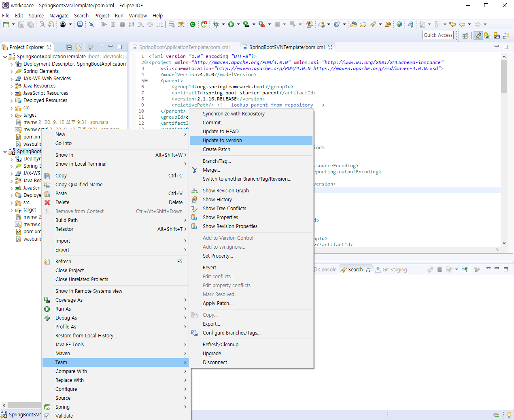Screen dimensions: 514x420
Task: Select Show History from the Team submenu
Action: click(251, 200)
